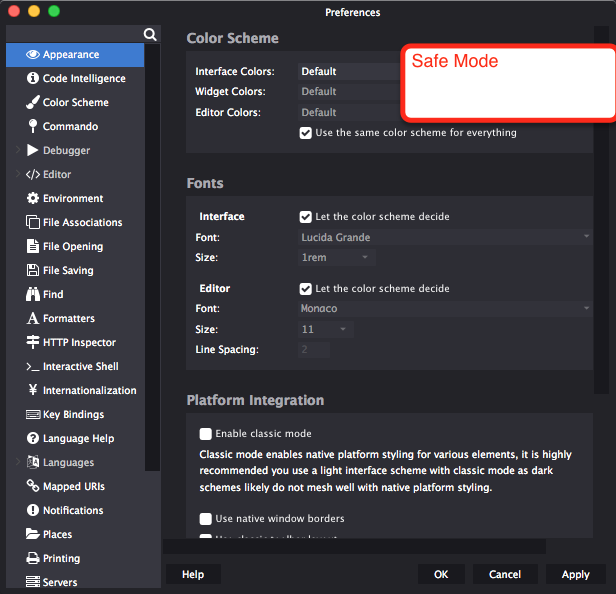Click the Notifications exclamation icon
The width and height of the screenshot is (616, 594).
click(x=33, y=510)
